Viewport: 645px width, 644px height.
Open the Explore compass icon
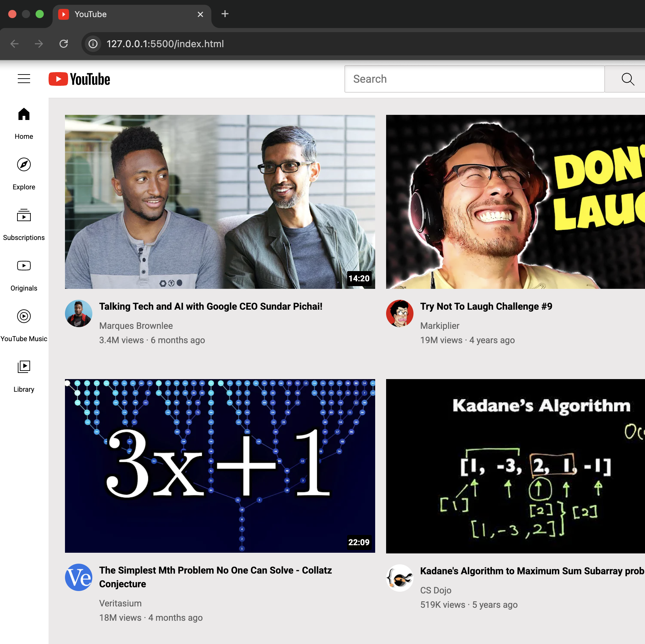click(x=24, y=165)
